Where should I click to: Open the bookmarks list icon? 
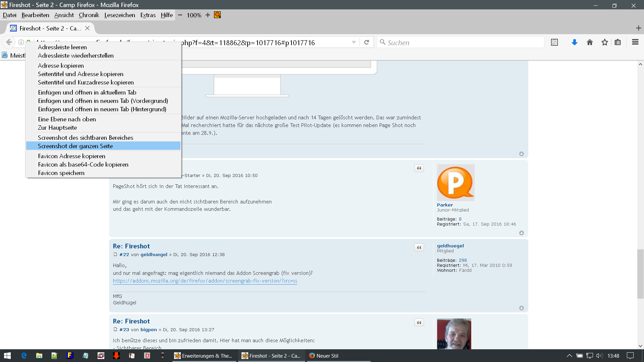point(618,42)
